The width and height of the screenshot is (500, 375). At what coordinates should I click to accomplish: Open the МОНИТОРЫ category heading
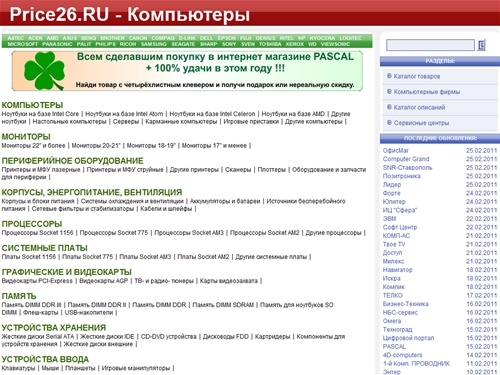pyautogui.click(x=26, y=137)
